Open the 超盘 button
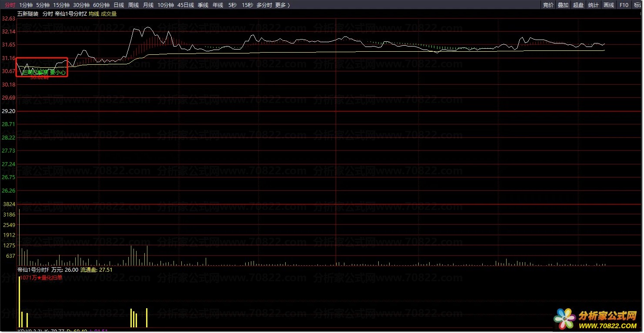This screenshot has width=644, height=333. click(x=578, y=5)
